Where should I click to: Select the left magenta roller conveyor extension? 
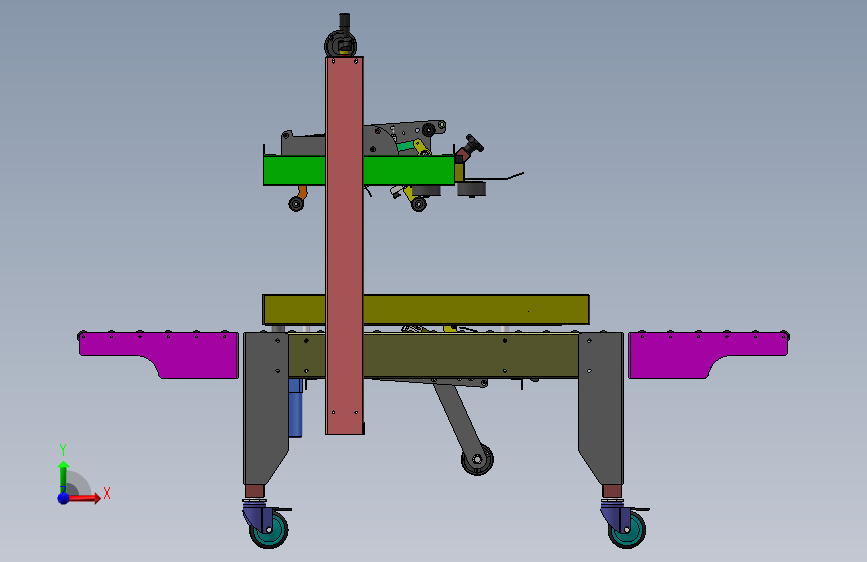(x=159, y=355)
